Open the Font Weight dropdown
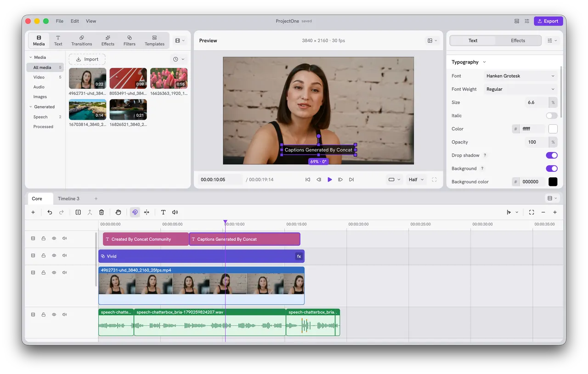Viewport: 588px width, 374px height. [520, 89]
